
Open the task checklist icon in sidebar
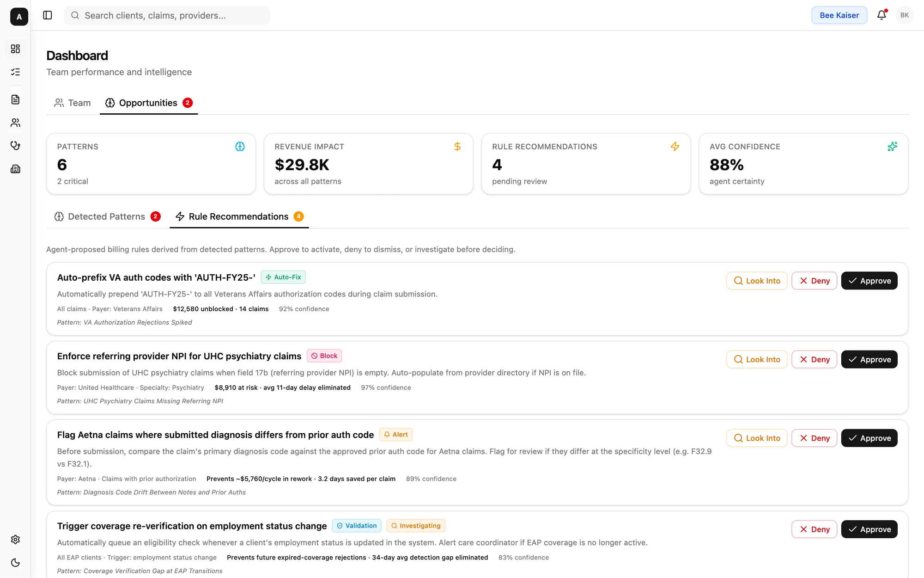(x=15, y=72)
